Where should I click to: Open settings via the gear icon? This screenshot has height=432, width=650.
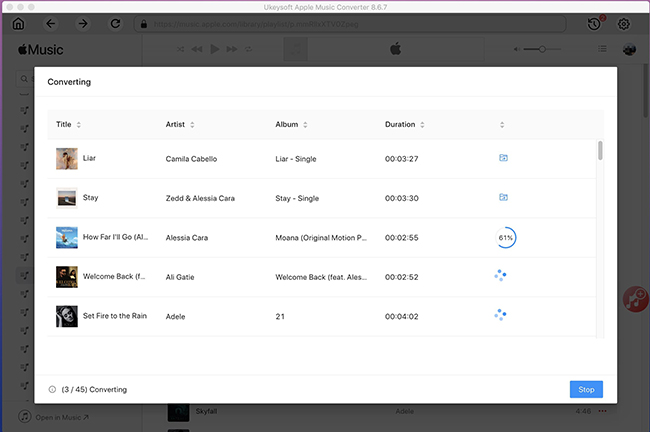point(623,24)
